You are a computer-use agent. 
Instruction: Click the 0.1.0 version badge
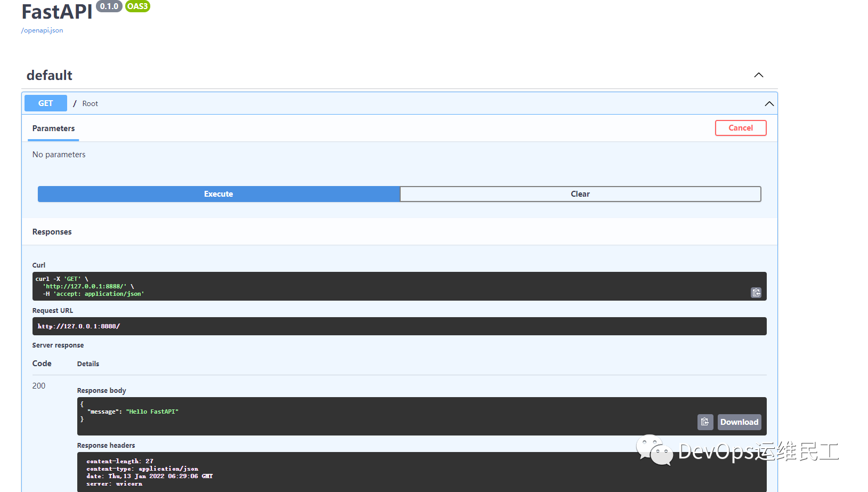[x=109, y=6]
